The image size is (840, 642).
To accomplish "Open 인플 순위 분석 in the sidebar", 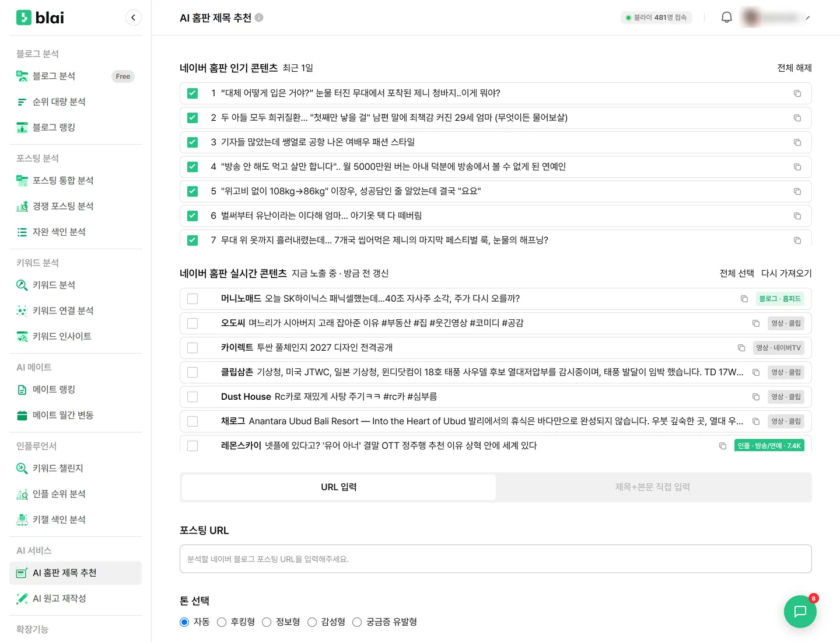I will [76, 494].
